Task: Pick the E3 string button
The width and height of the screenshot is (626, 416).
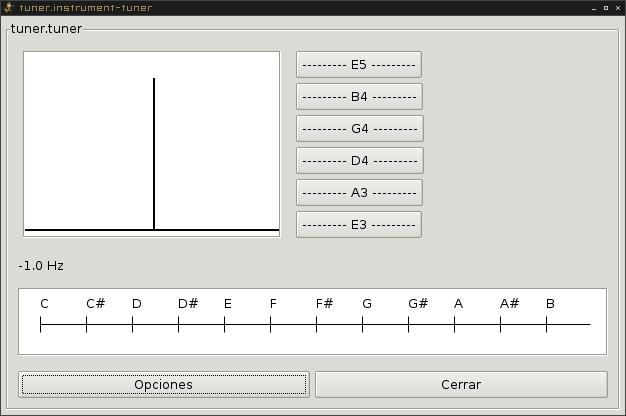Action: coord(359,225)
